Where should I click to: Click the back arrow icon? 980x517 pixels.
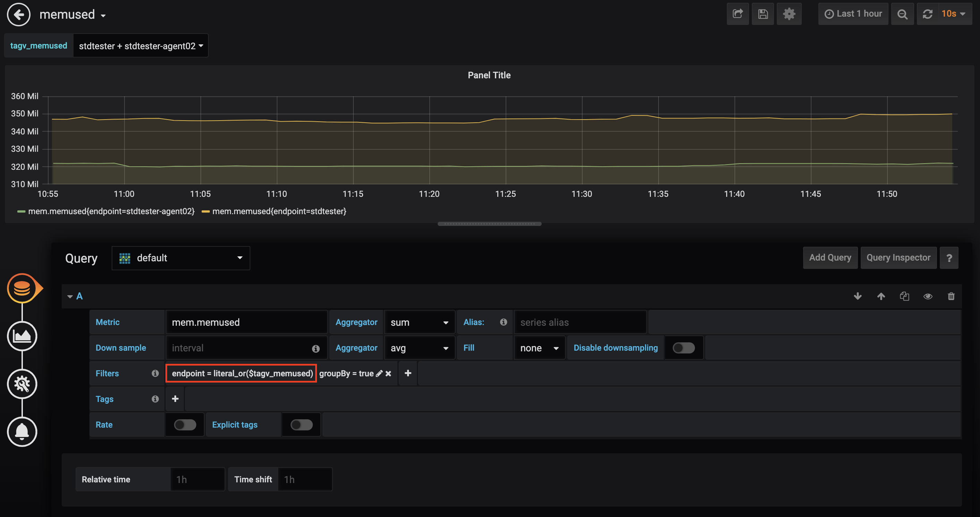[x=19, y=15]
